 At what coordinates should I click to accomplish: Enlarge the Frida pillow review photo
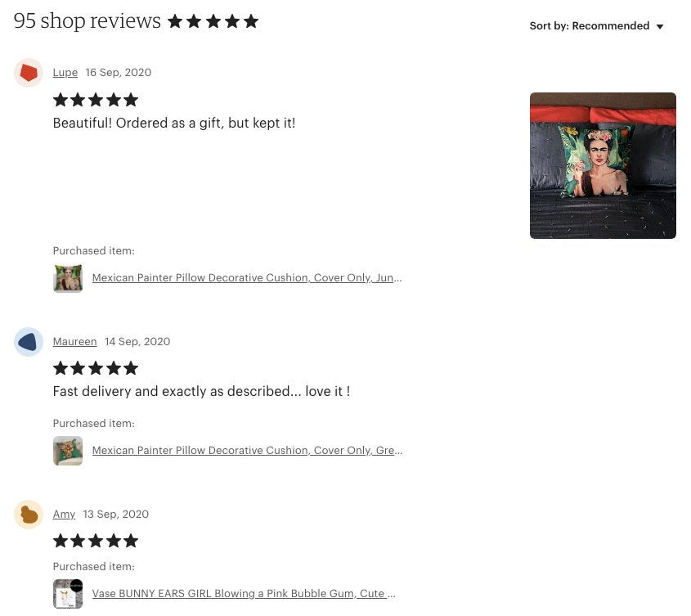click(603, 165)
